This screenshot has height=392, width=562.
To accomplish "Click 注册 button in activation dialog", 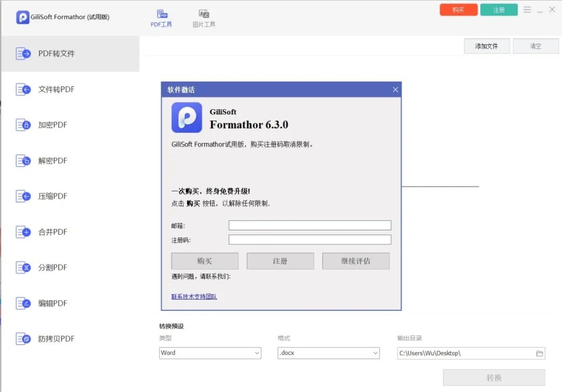I will [280, 261].
